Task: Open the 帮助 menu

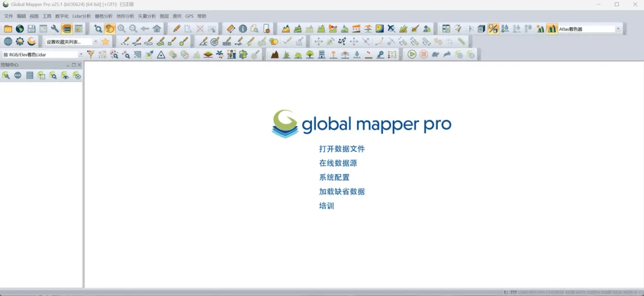Action: pos(202,16)
